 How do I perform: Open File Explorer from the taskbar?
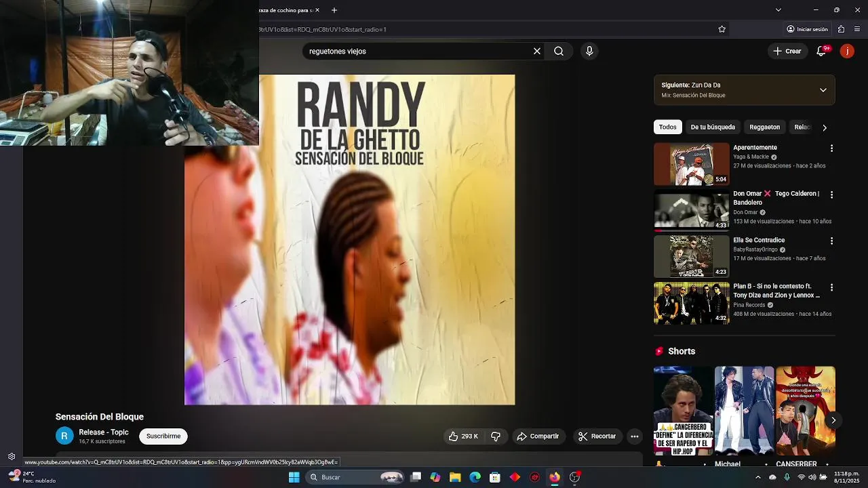tap(455, 477)
